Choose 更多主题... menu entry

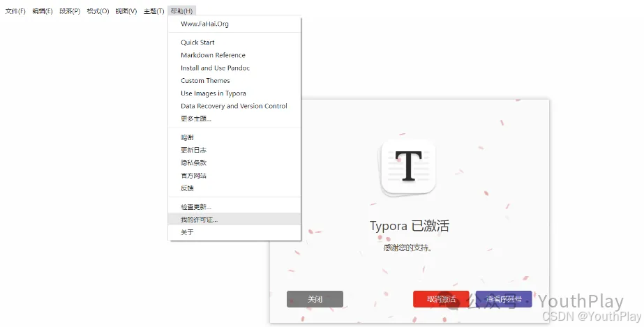[234, 119]
